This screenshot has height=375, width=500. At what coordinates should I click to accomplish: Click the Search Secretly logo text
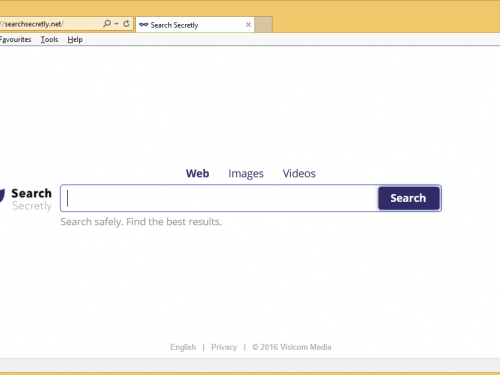(x=32, y=199)
